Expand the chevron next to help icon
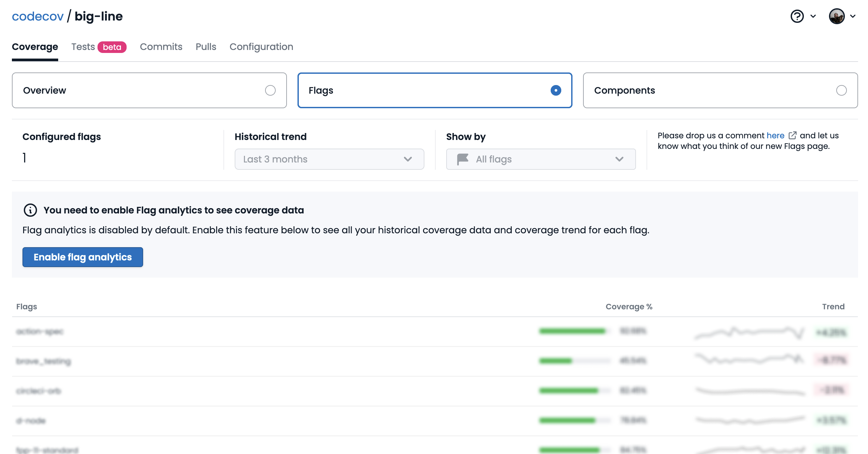Image resolution: width=868 pixels, height=454 pixels. pos(813,16)
